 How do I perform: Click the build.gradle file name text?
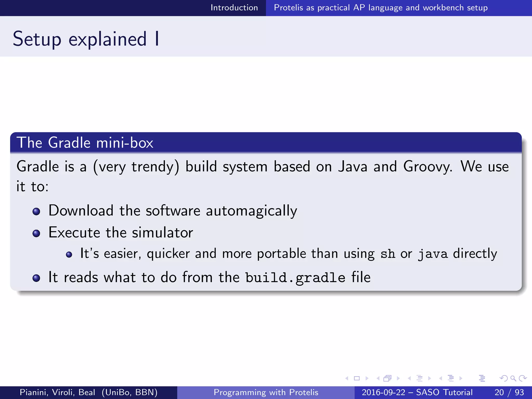(x=295, y=278)
